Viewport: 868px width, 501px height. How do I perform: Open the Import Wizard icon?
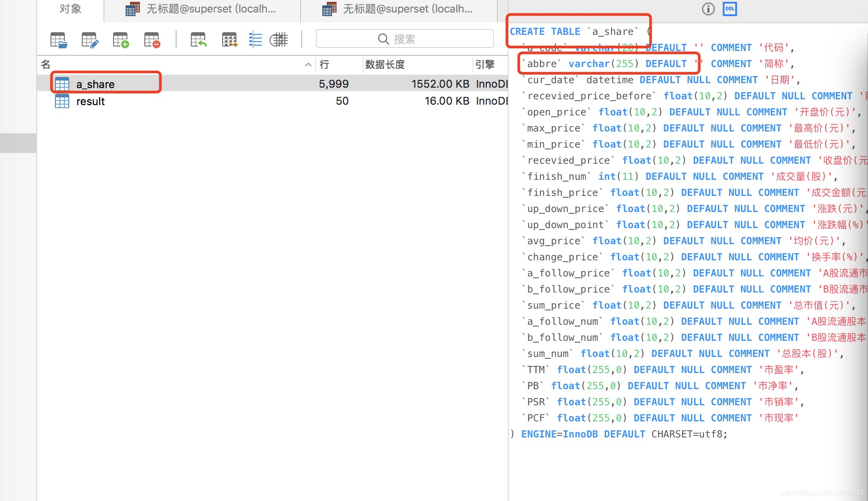click(198, 39)
